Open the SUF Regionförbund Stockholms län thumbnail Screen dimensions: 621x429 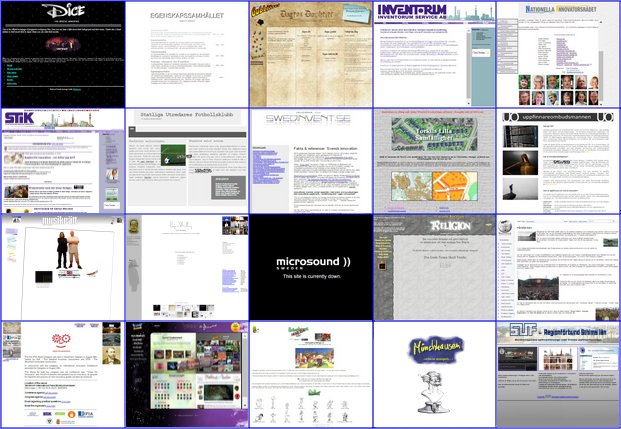click(x=558, y=374)
